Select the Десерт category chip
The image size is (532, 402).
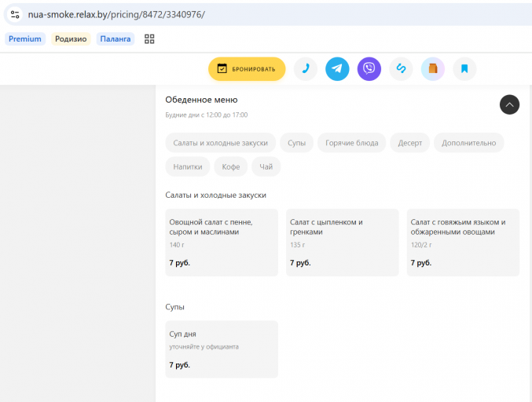[x=410, y=143]
